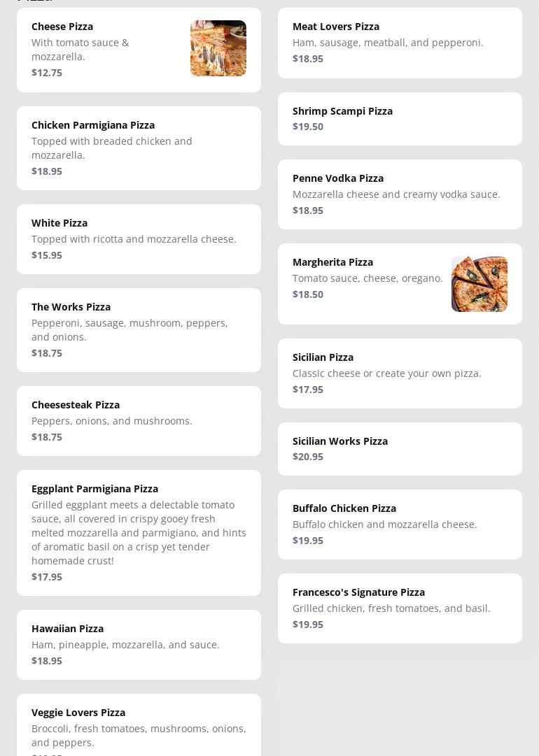Open the Cheesesteak Pizza card

coord(139,421)
